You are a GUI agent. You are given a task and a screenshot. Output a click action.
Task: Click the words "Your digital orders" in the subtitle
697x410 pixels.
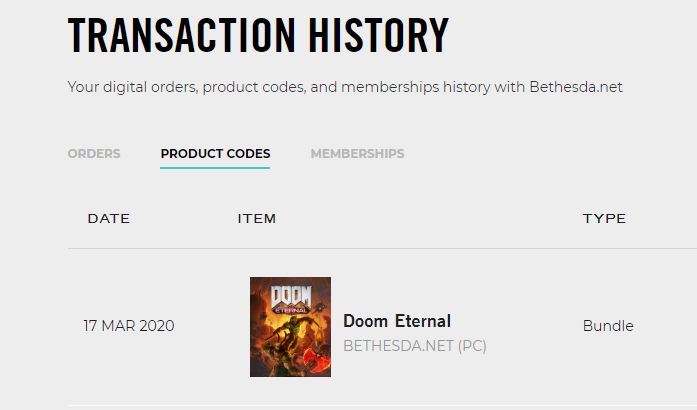132,87
